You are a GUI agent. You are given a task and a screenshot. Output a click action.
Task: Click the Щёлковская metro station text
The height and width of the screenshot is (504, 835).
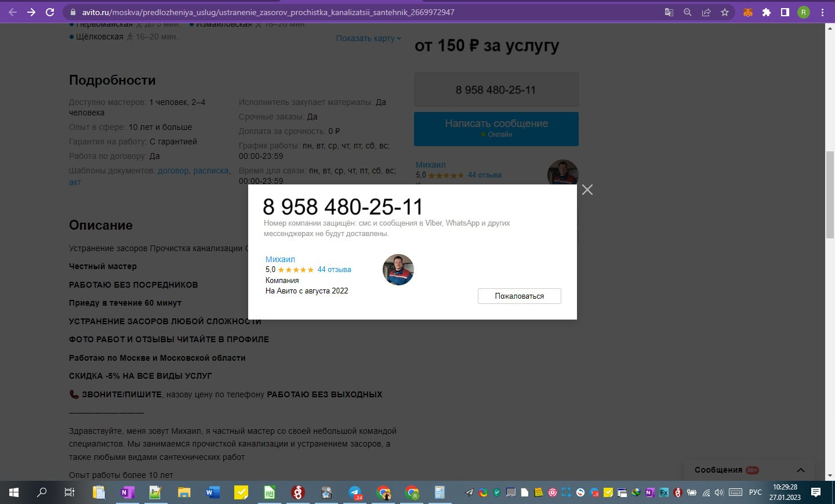click(100, 37)
